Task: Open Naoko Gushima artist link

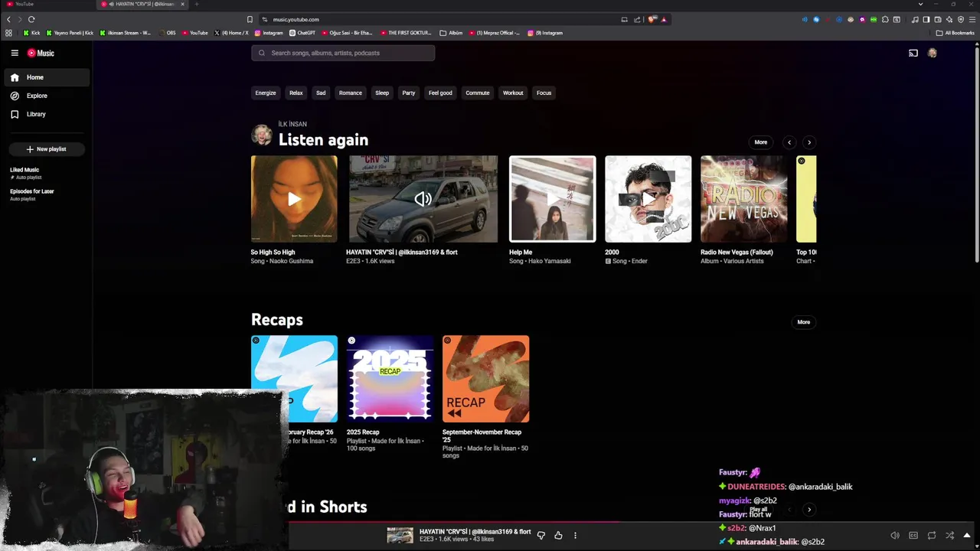Action: click(290, 261)
